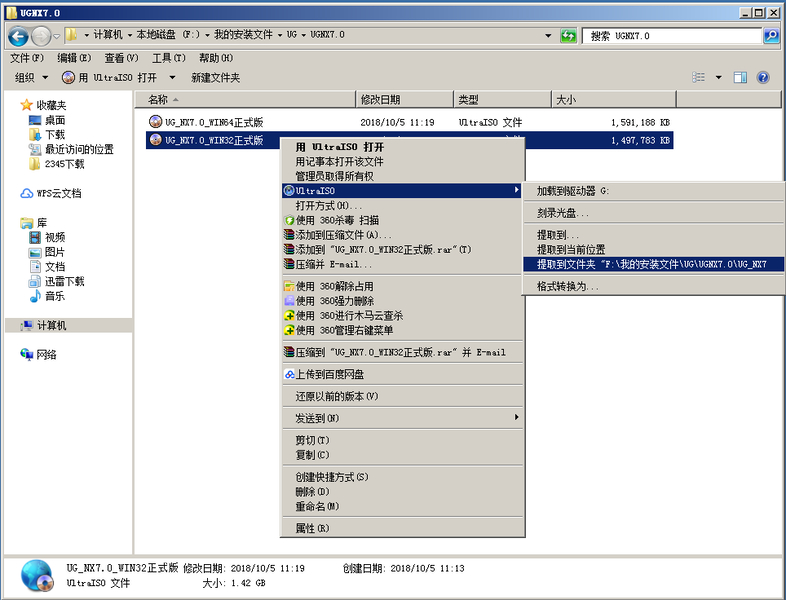Click the change view icon

point(698,77)
